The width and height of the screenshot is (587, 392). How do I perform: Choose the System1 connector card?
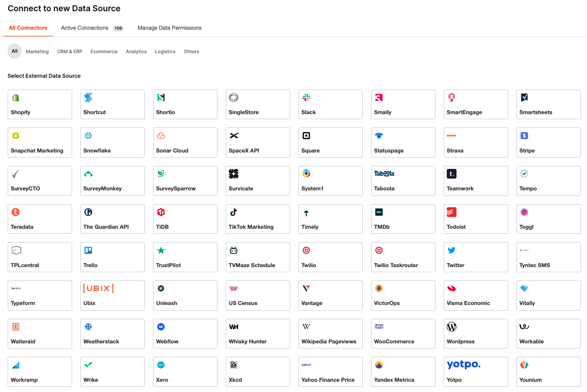coord(330,181)
